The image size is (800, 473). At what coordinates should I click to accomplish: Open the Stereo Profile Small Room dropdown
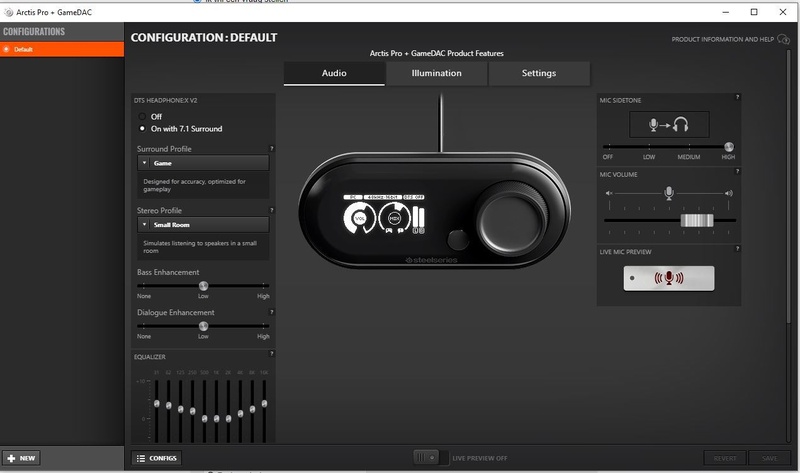(x=203, y=225)
